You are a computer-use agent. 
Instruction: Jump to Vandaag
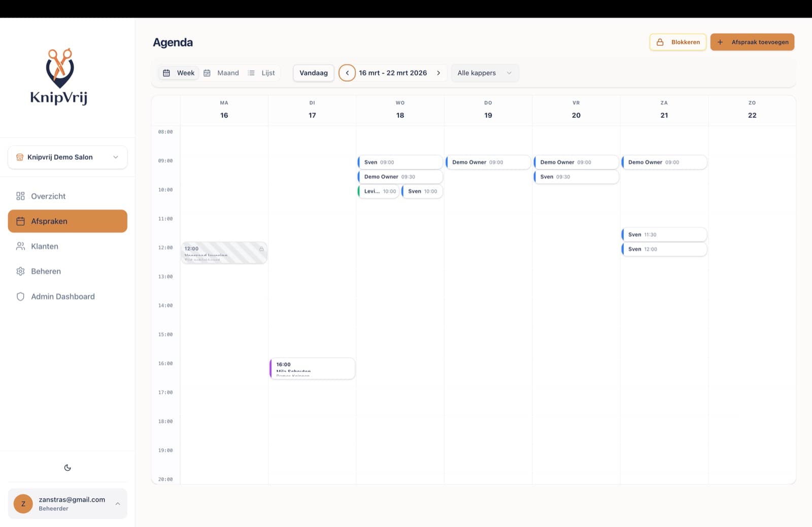314,73
